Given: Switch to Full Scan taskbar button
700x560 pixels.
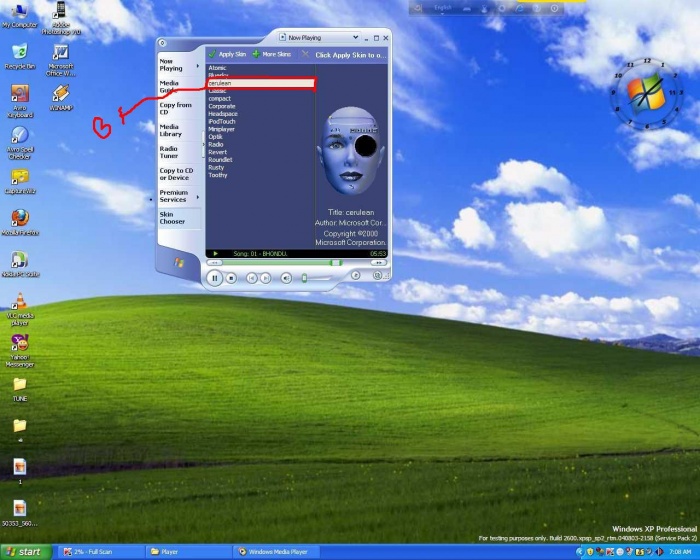Looking at the screenshot, I should pyautogui.click(x=99, y=552).
